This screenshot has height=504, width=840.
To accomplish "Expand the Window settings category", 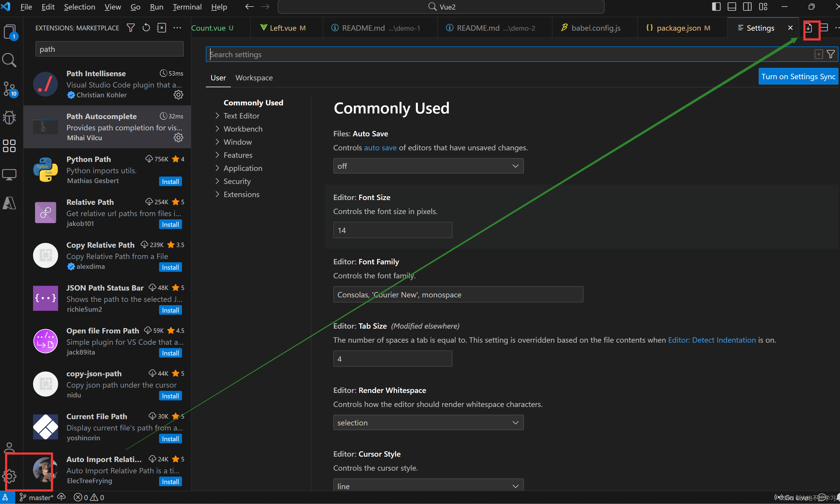I will [237, 142].
